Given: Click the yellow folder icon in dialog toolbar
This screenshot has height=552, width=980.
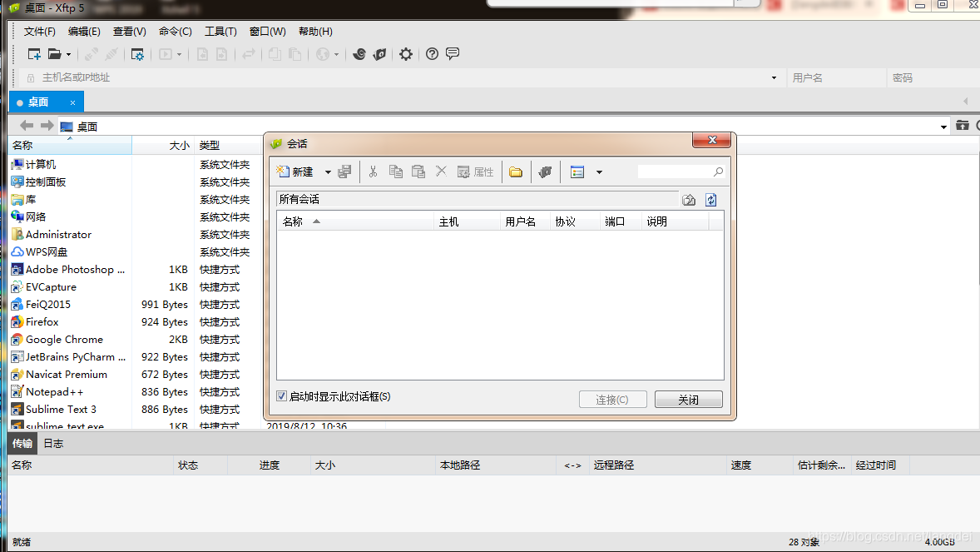Looking at the screenshot, I should click(x=516, y=172).
